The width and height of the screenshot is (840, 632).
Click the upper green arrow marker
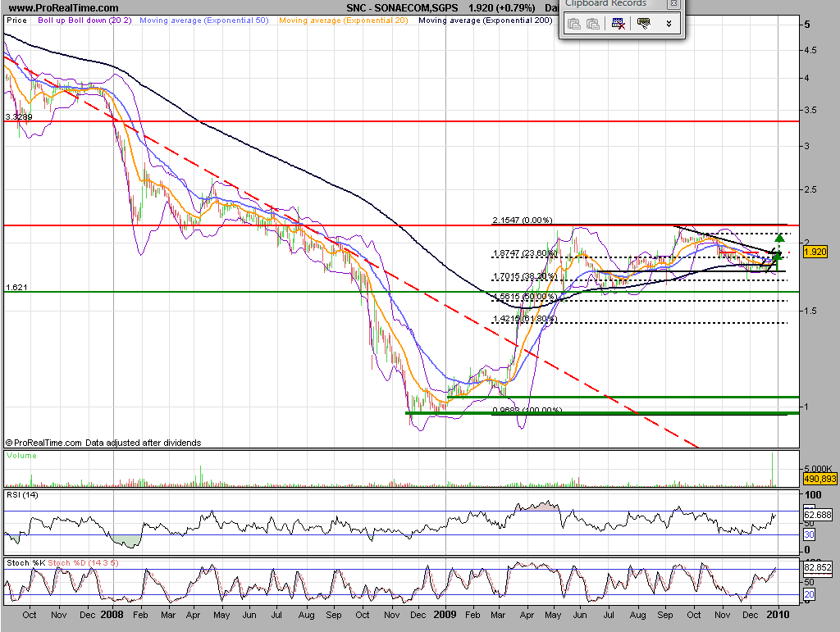point(779,238)
